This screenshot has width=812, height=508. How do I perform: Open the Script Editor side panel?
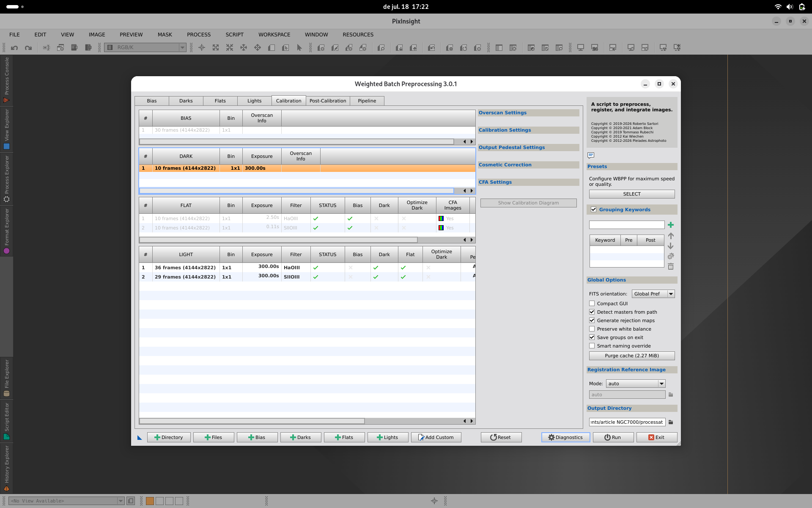click(x=6, y=421)
